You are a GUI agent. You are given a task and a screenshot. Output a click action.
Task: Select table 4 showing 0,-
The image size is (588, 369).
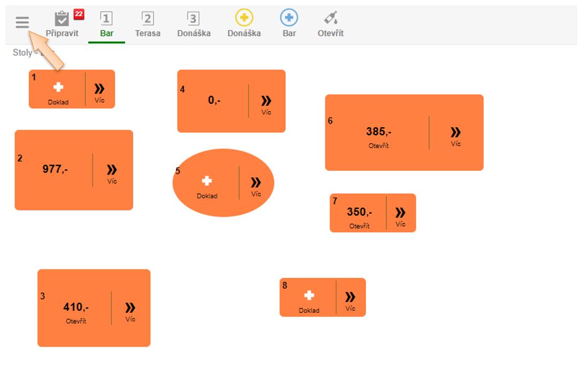[214, 100]
